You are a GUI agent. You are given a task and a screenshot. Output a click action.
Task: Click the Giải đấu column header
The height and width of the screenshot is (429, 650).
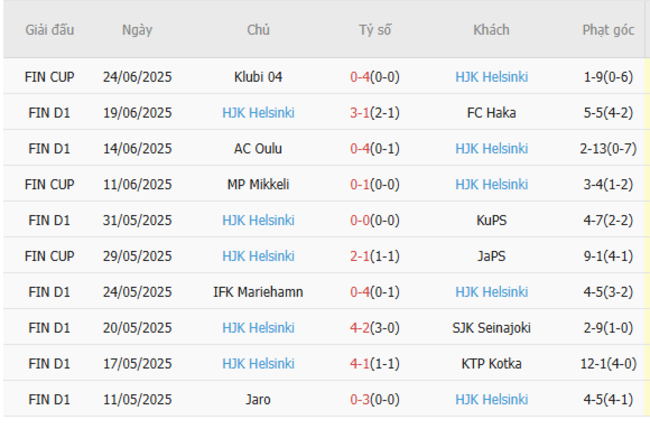click(50, 30)
